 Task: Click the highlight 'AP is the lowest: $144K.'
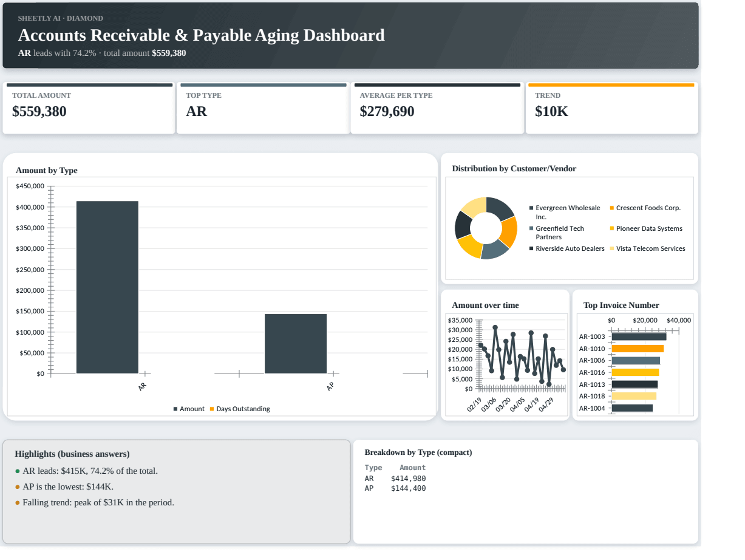[68, 487]
